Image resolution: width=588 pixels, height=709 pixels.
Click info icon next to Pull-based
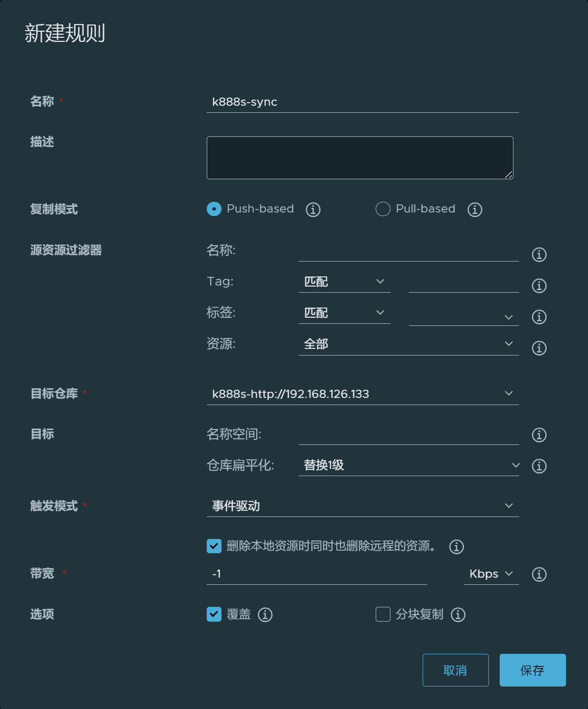pyautogui.click(x=475, y=209)
